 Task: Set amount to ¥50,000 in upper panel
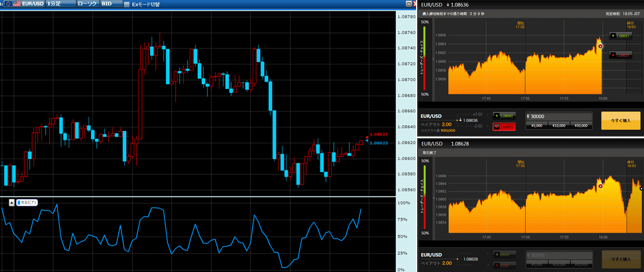(581, 126)
